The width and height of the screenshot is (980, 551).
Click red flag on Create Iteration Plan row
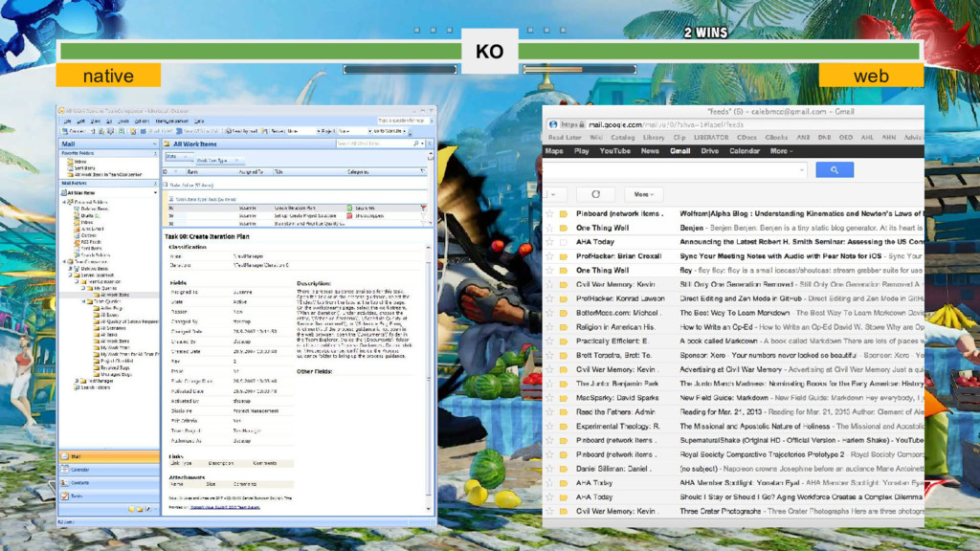pyautogui.click(x=423, y=208)
